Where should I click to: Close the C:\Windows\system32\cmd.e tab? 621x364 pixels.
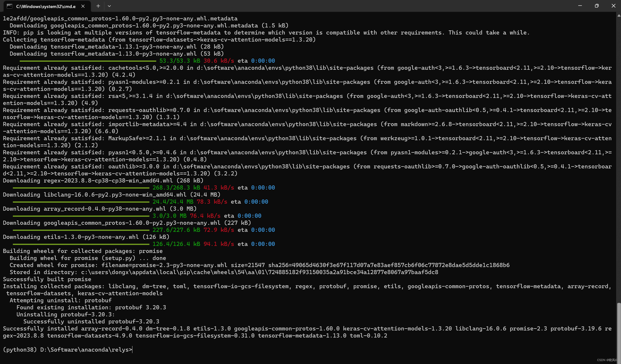click(x=83, y=6)
